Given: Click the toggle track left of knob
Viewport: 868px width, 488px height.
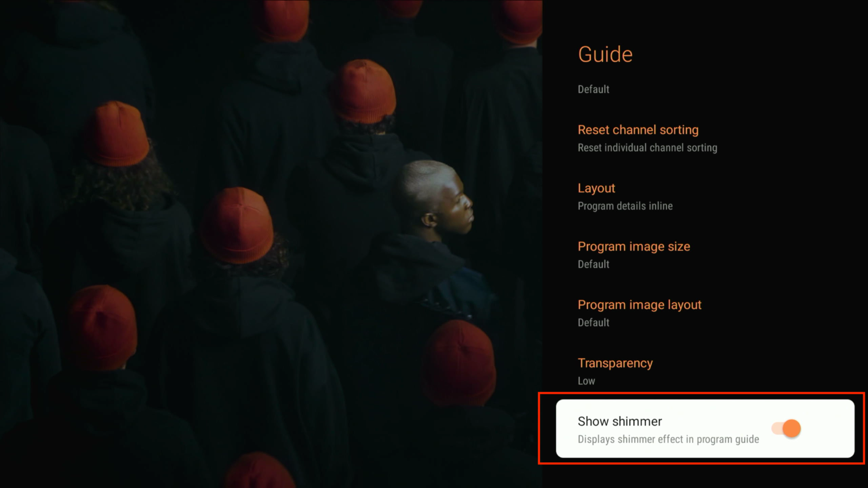Looking at the screenshot, I should pos(778,428).
